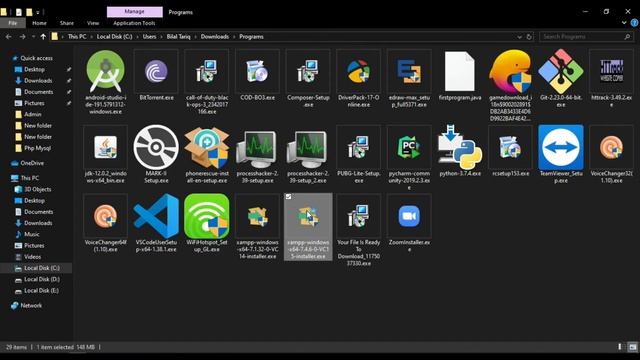Select the MARK-II Setup.exe disc icon
640x360 pixels.
coord(156,147)
